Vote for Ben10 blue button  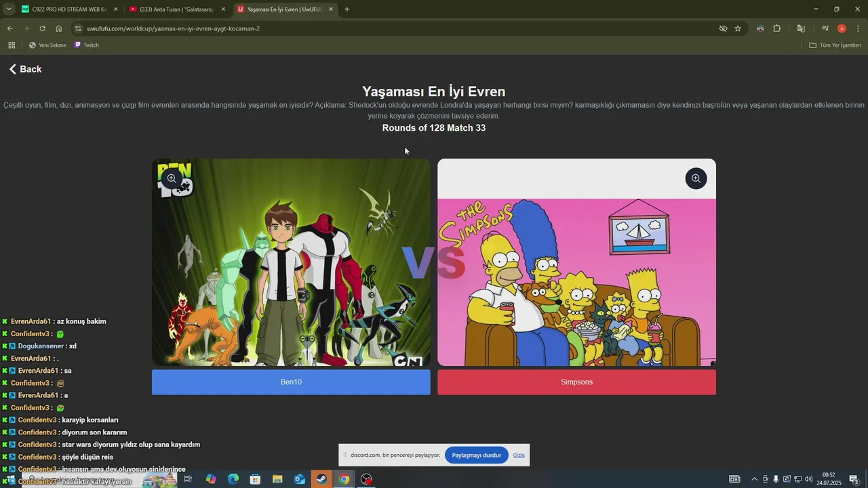(291, 382)
